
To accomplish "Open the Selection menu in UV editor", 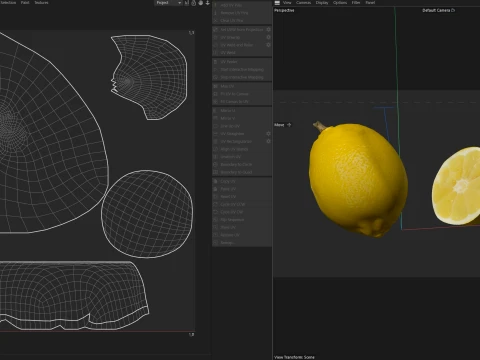I will tap(8, 2).
